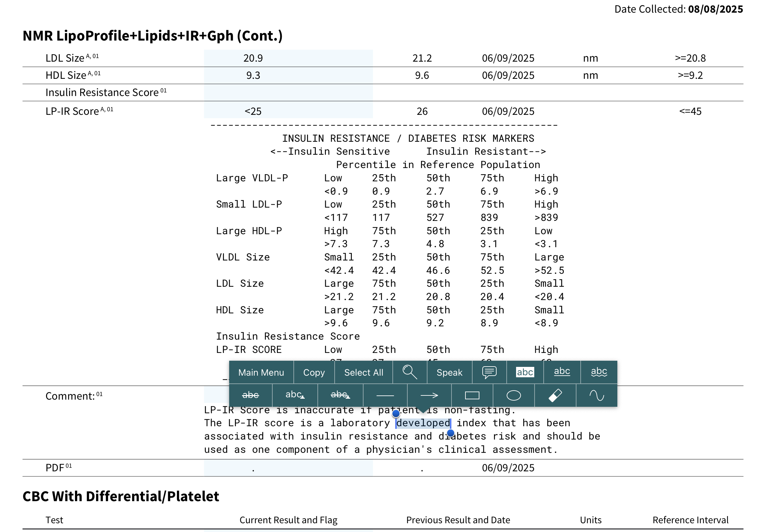Tap the 'Small LDL-P' row label
The width and height of the screenshot is (766, 532).
click(x=249, y=204)
